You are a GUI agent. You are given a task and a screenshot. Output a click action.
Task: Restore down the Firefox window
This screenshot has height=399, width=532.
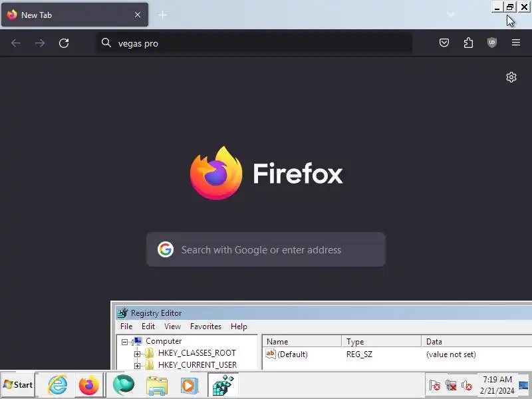click(510, 7)
